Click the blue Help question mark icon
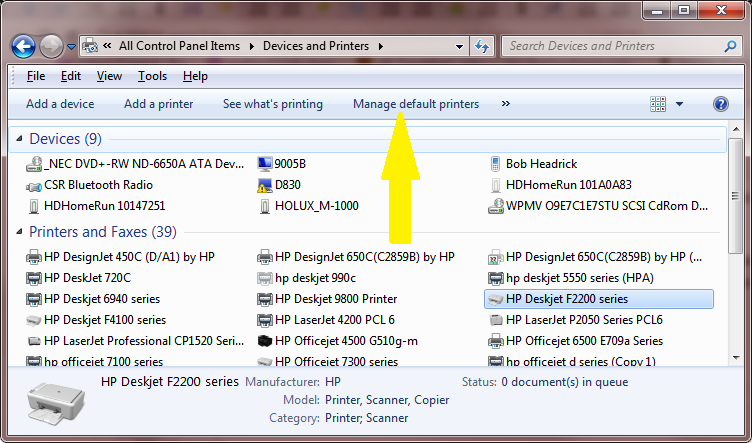This screenshot has height=443, width=752. (x=721, y=104)
